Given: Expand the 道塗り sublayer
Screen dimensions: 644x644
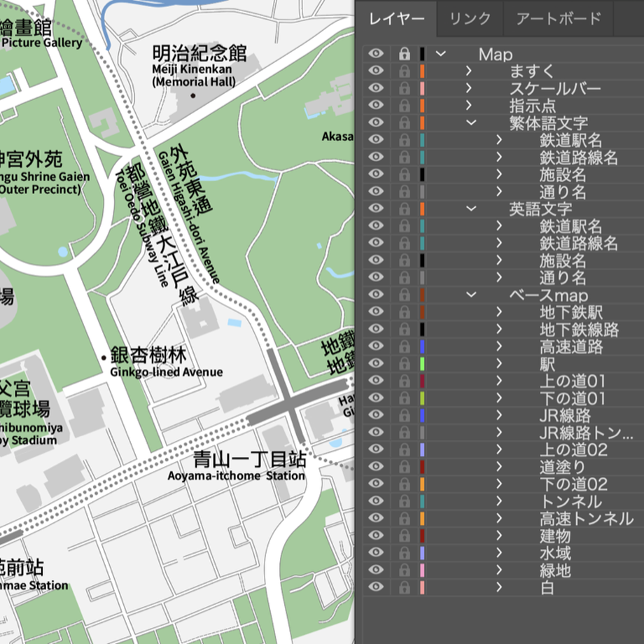Looking at the screenshot, I should [499, 467].
